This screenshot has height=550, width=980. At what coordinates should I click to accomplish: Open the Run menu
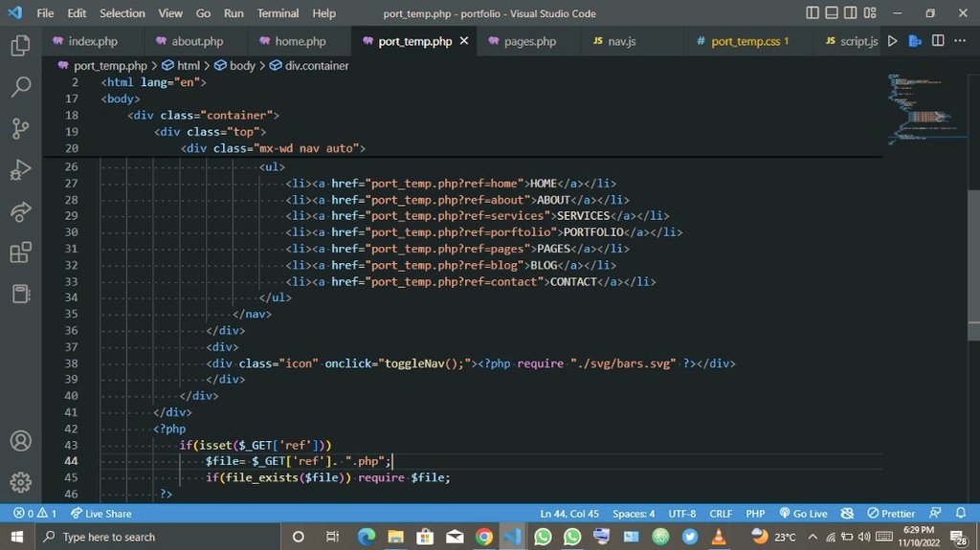[234, 13]
